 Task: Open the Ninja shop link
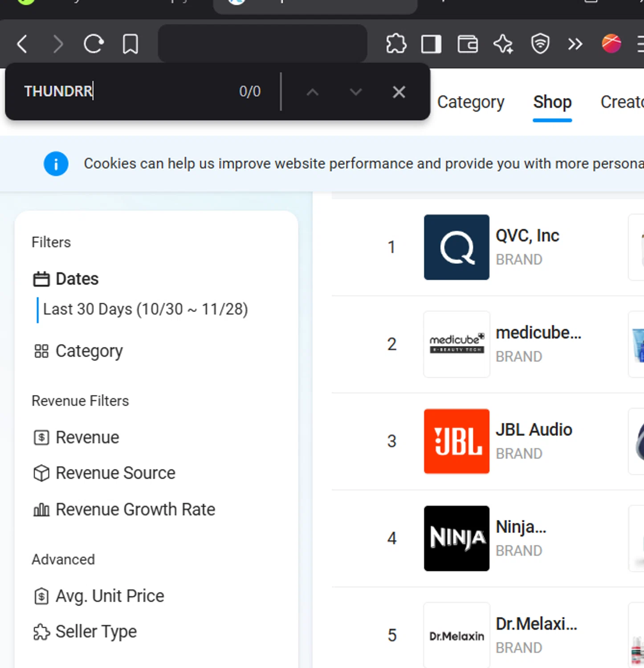point(521,527)
